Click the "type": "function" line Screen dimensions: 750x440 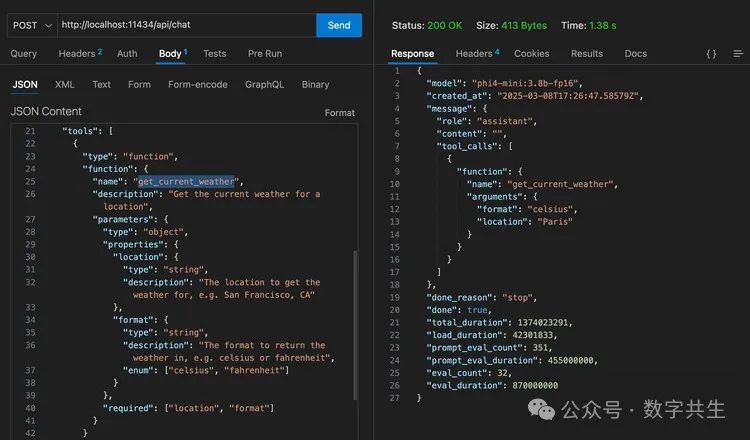[130, 156]
